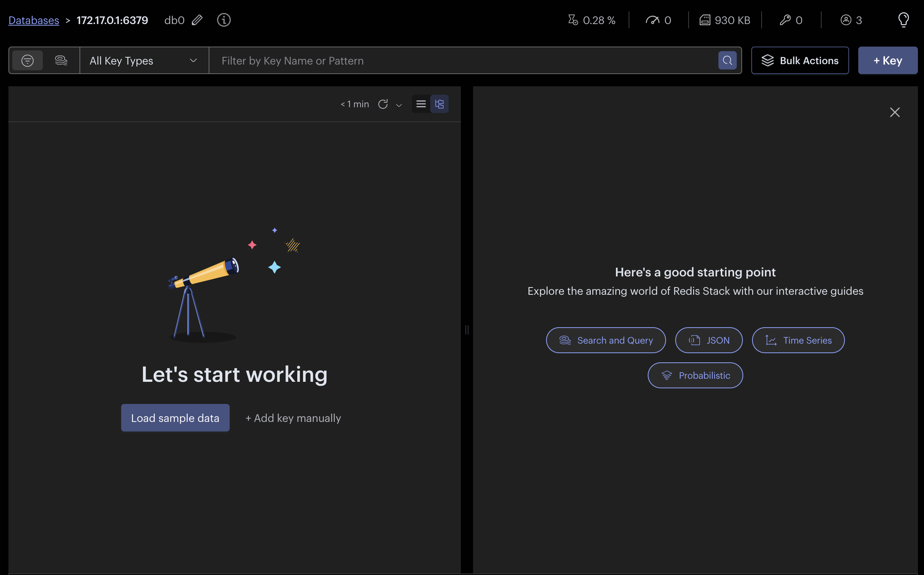View CPU usage 0.28 % stat
Image resolution: width=924 pixels, height=575 pixels.
pyautogui.click(x=592, y=20)
